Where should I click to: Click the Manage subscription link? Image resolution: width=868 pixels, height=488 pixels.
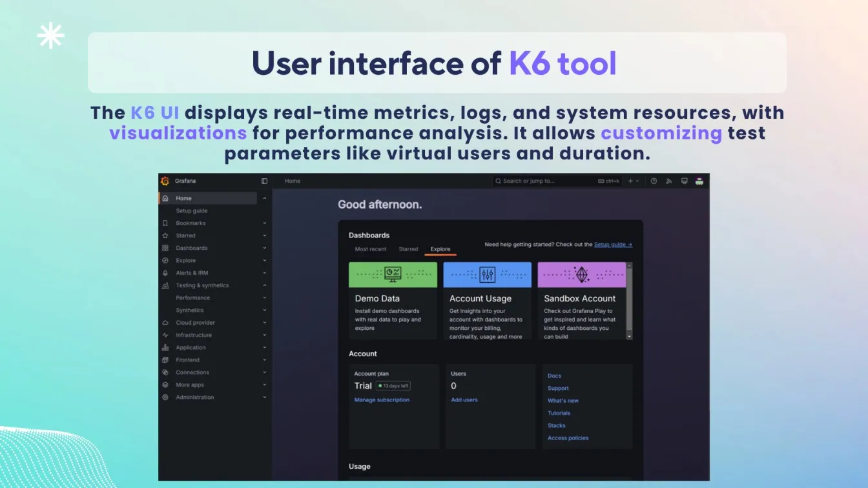tap(382, 400)
